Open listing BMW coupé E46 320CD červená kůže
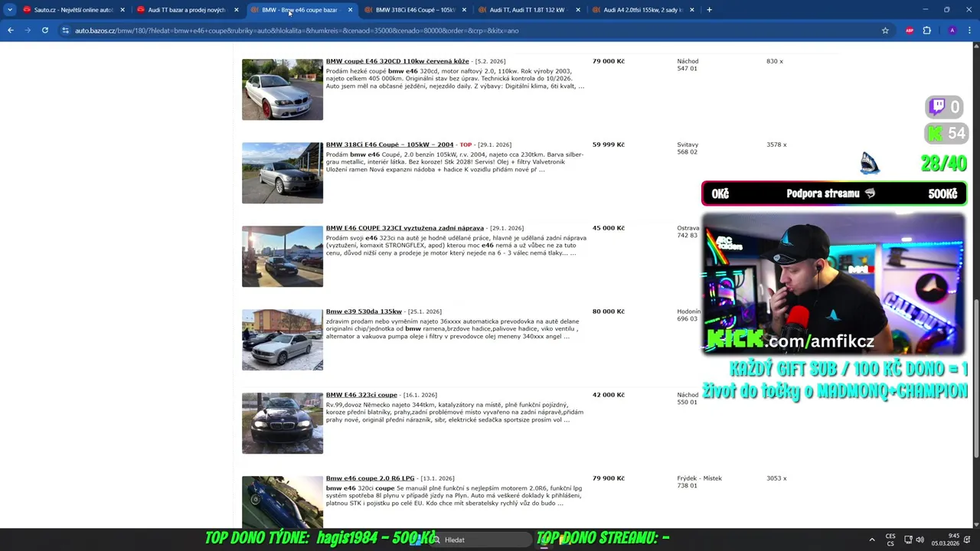This screenshot has width=980, height=551. pos(397,61)
